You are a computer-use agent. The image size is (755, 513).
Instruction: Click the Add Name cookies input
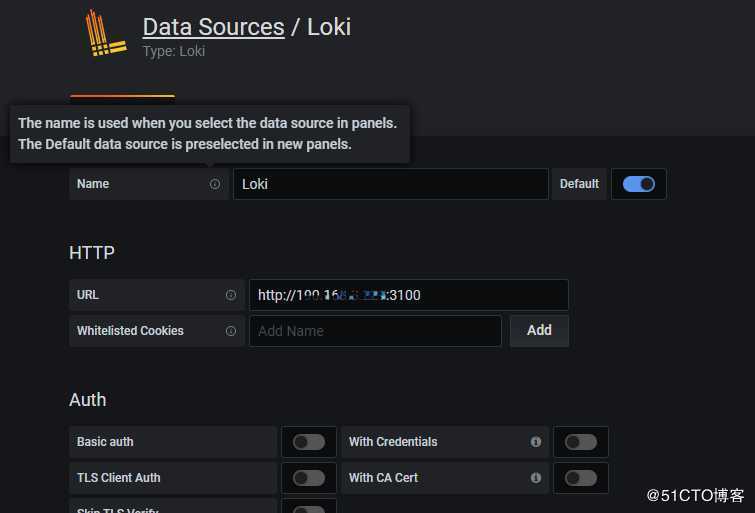pos(376,331)
